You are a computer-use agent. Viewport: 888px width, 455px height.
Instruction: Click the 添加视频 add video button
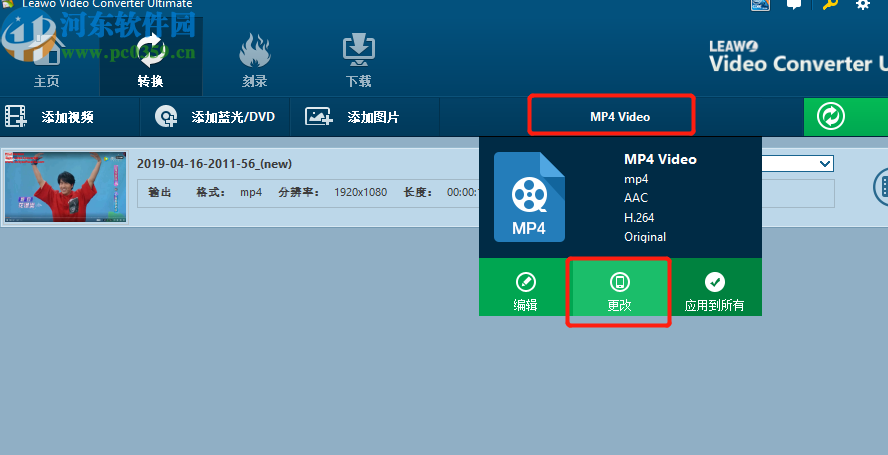[69, 117]
